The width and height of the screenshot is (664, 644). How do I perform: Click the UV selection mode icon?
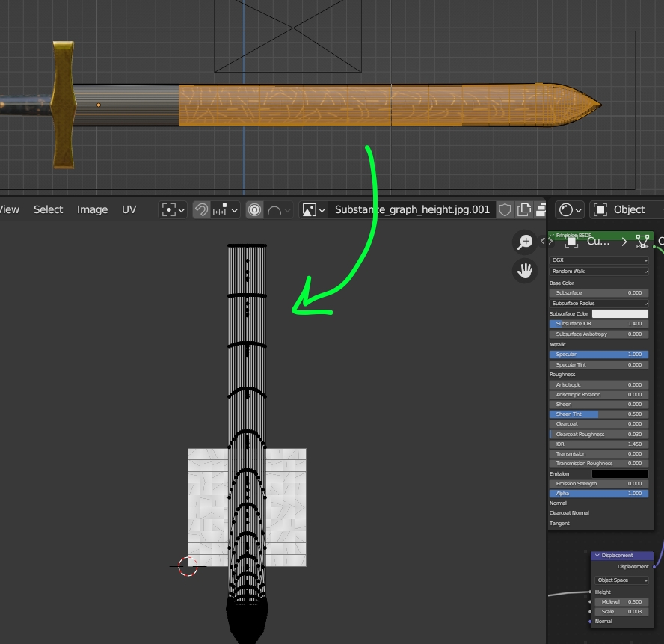point(170,209)
